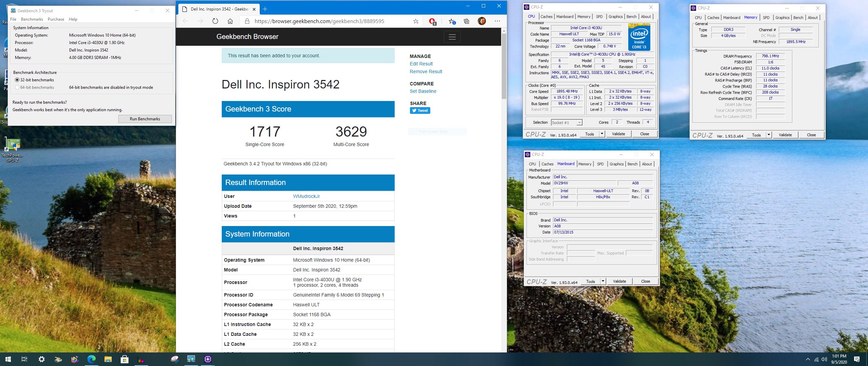Run Benchmarks in Geekbench 3 Tryout
The width and height of the screenshot is (868, 366).
tap(145, 119)
